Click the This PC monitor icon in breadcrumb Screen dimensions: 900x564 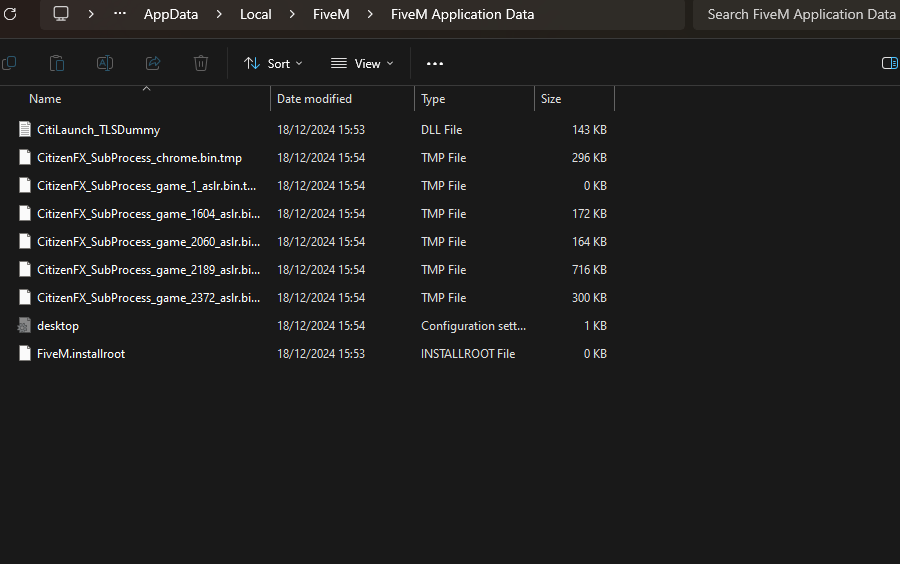pos(61,14)
